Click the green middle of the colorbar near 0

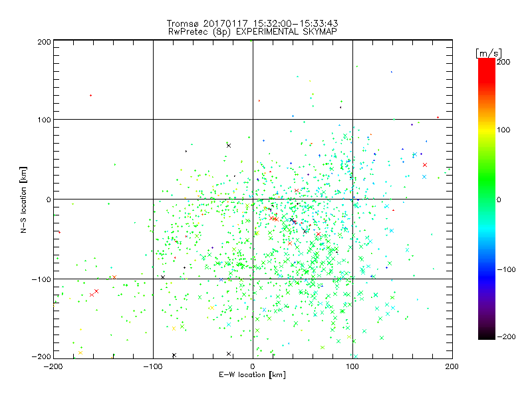487,199
